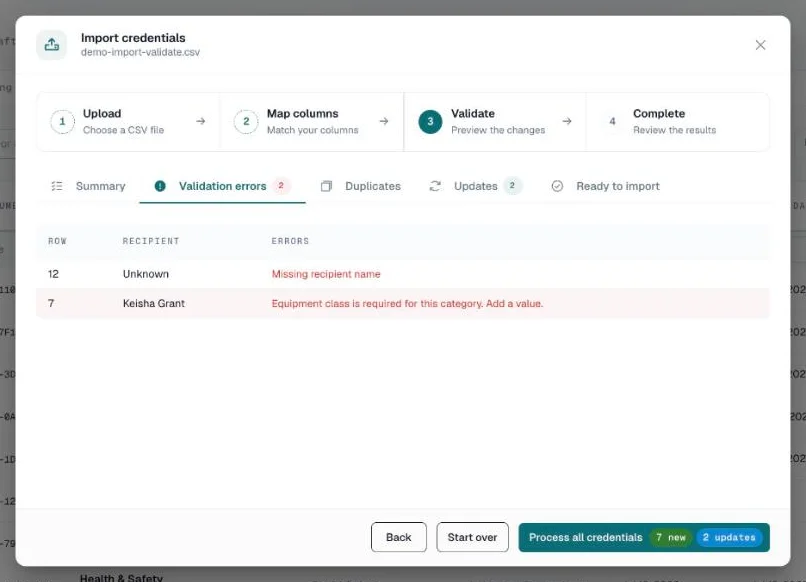Select the step 1 number circle
The height and width of the screenshot is (582, 806).
point(62,121)
